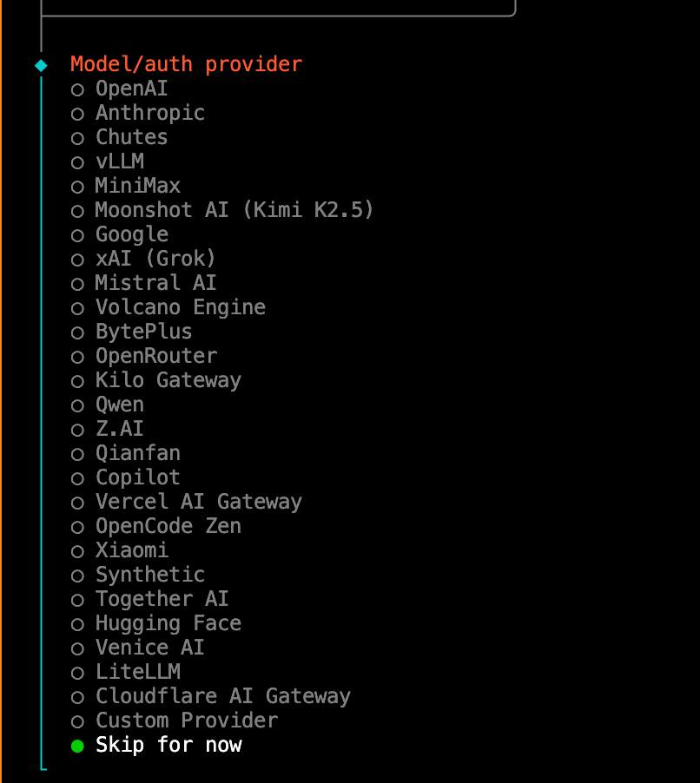Select the LiteLLM option

point(137,672)
